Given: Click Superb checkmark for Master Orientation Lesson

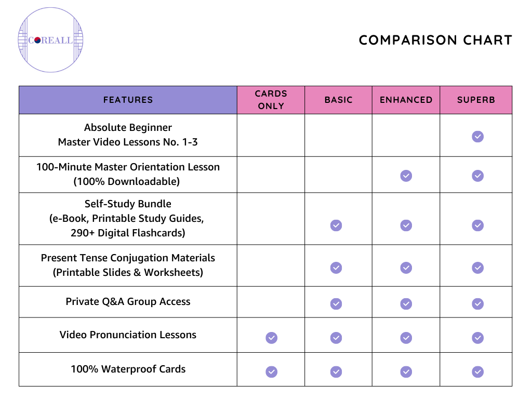Looking at the screenshot, I should coord(477,176).
